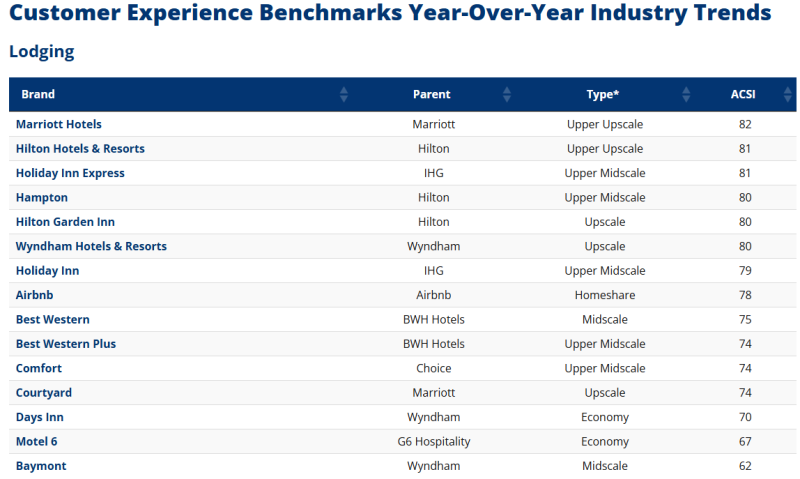The height and width of the screenshot is (479, 800).
Task: Select Parent cell Marriott in Marriott Hotels row
Action: click(x=434, y=124)
